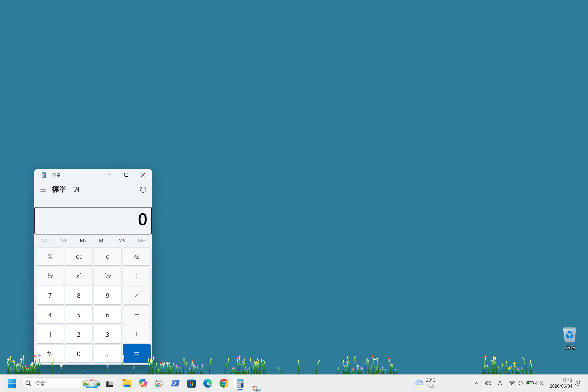Click the digit 8 key
The image size is (588, 392).
(79, 295)
